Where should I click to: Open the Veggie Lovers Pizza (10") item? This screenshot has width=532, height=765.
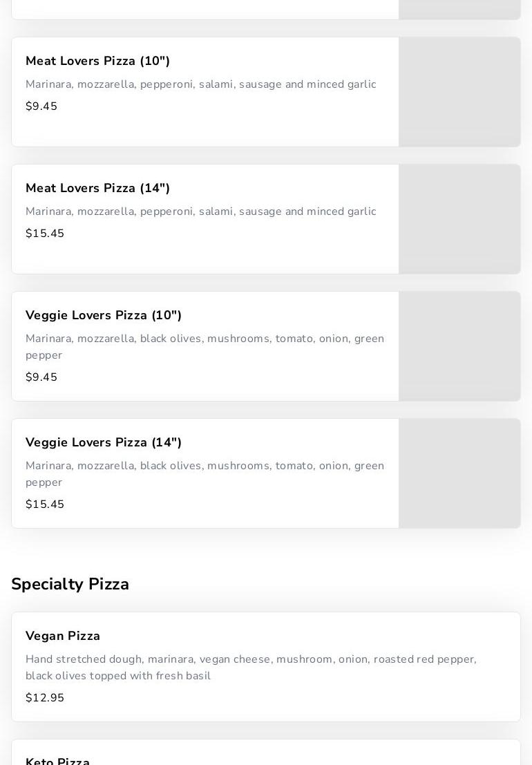104,316
